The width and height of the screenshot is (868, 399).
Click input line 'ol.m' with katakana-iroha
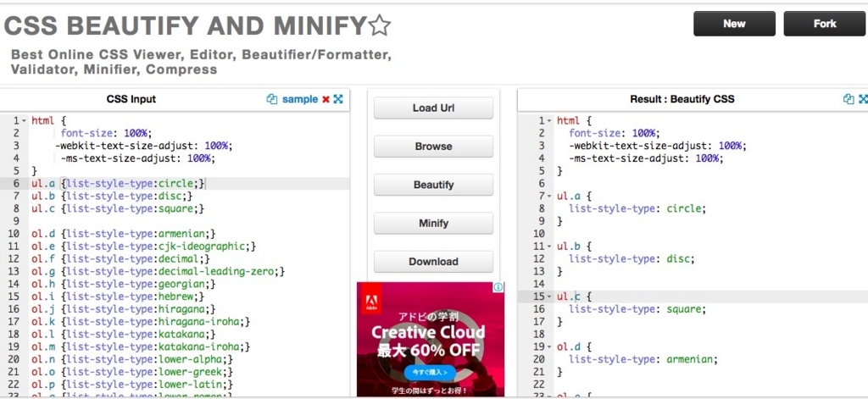[x=142, y=347]
